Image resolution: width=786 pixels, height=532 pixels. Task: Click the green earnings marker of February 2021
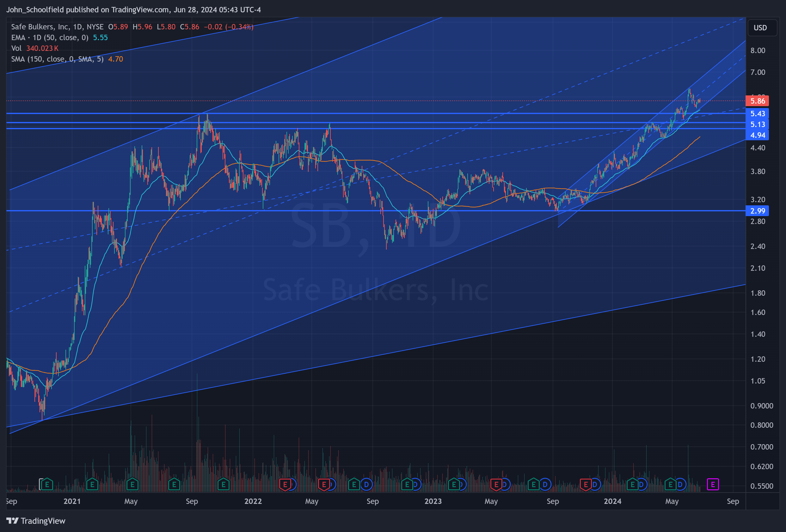click(92, 485)
